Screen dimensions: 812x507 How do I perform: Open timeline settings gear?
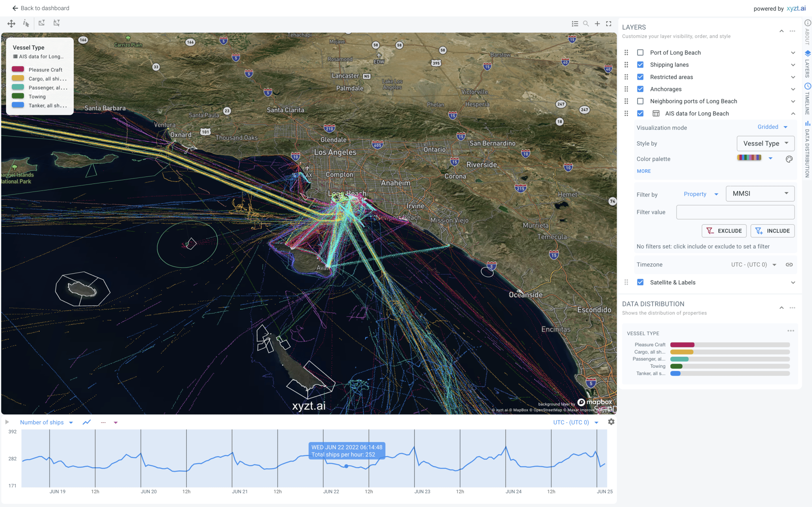click(x=611, y=422)
